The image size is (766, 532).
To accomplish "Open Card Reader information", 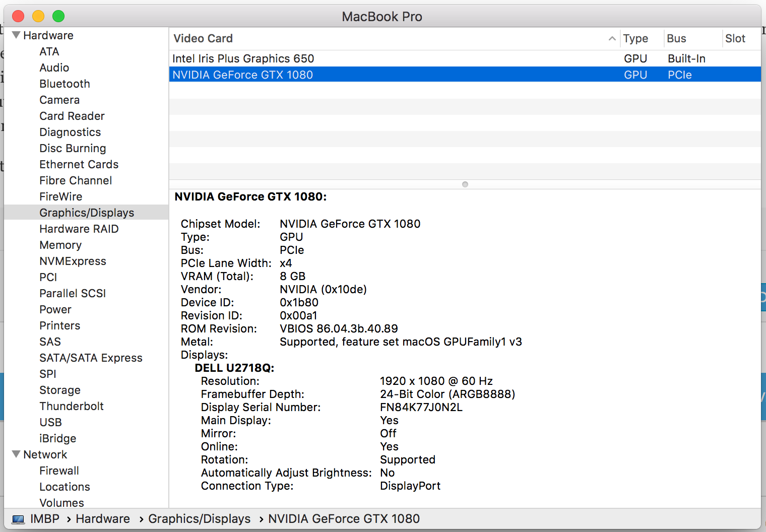I will point(72,116).
